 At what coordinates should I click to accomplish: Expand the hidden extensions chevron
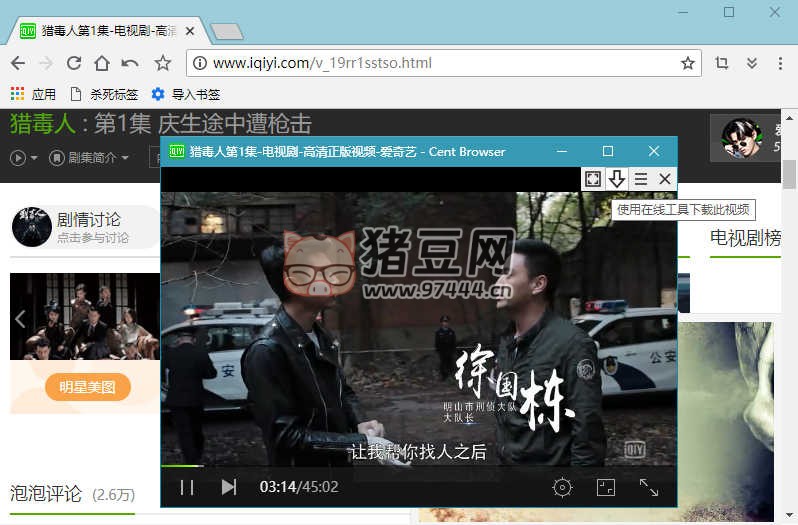click(752, 63)
